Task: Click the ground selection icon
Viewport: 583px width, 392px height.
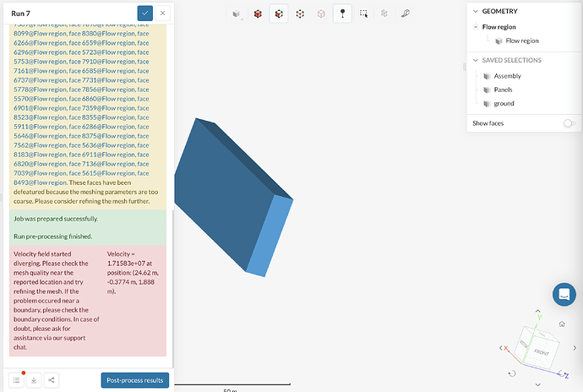Action: point(487,104)
